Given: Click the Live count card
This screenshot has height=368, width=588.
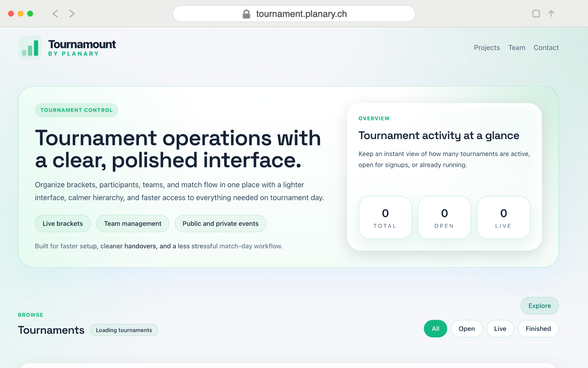Looking at the screenshot, I should [x=503, y=217].
